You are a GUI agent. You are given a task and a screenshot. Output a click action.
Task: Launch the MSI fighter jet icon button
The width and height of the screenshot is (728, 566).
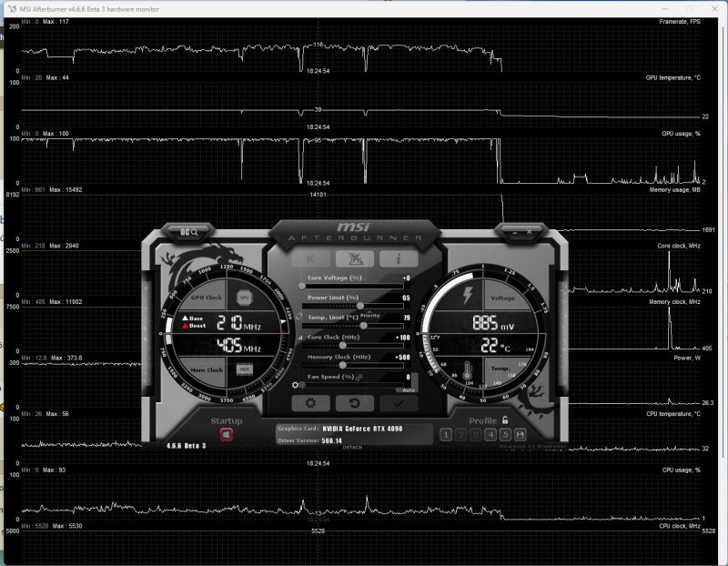354,258
